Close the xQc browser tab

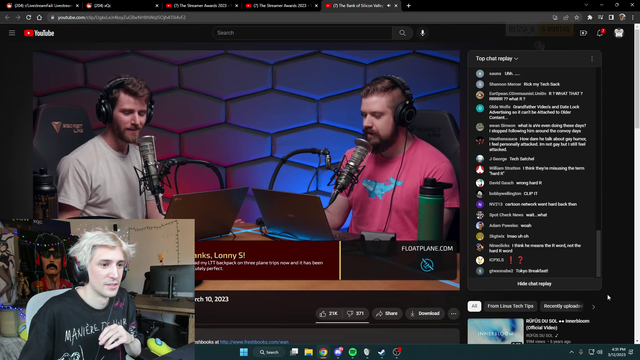(157, 6)
